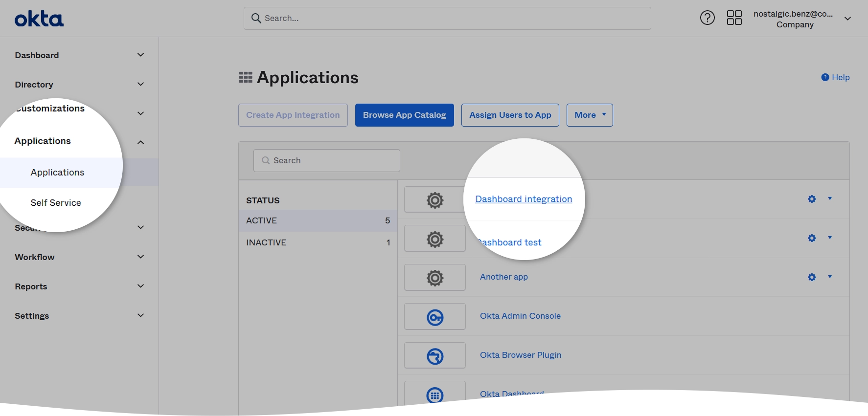This screenshot has width=868, height=416.
Task: Open settings gear for Dashboard test row
Action: pyautogui.click(x=812, y=238)
